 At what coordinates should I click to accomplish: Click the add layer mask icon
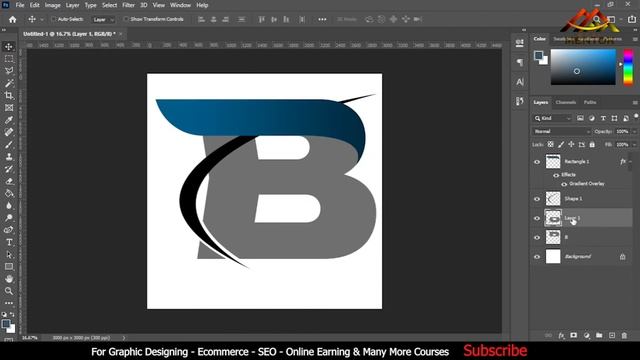[x=573, y=336]
